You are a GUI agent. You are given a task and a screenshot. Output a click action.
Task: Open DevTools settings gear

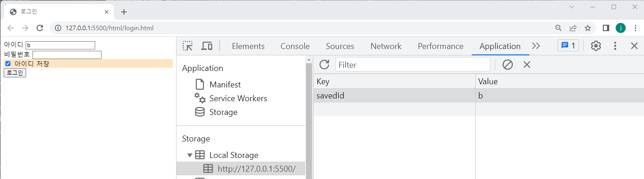point(596,46)
